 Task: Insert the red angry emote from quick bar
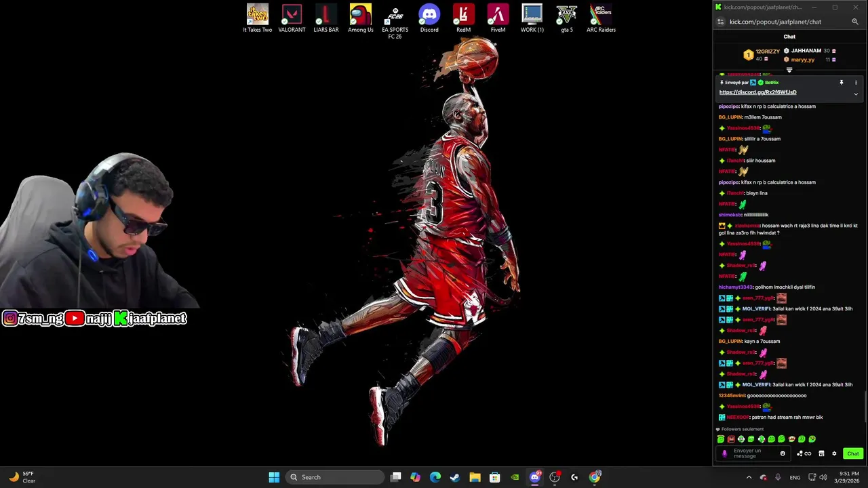click(x=731, y=439)
